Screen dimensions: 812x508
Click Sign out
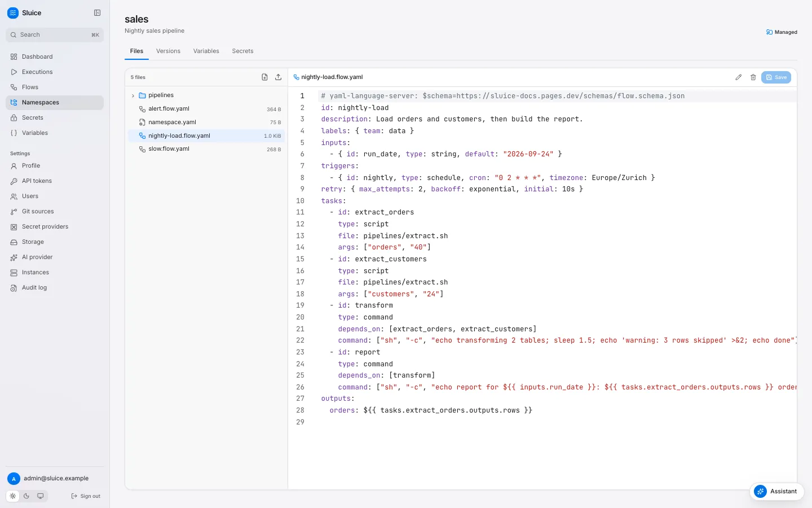[86, 496]
